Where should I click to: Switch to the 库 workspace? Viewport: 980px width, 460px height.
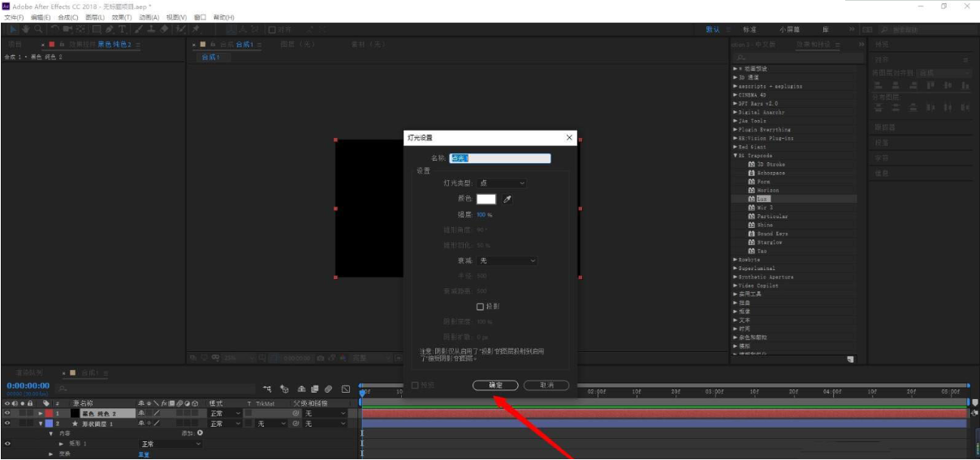tap(826, 29)
